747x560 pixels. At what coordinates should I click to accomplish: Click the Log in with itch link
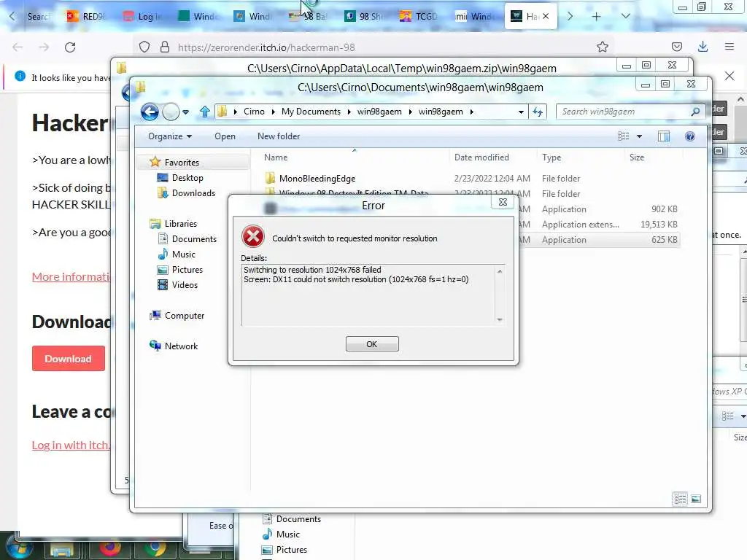pyautogui.click(x=71, y=445)
